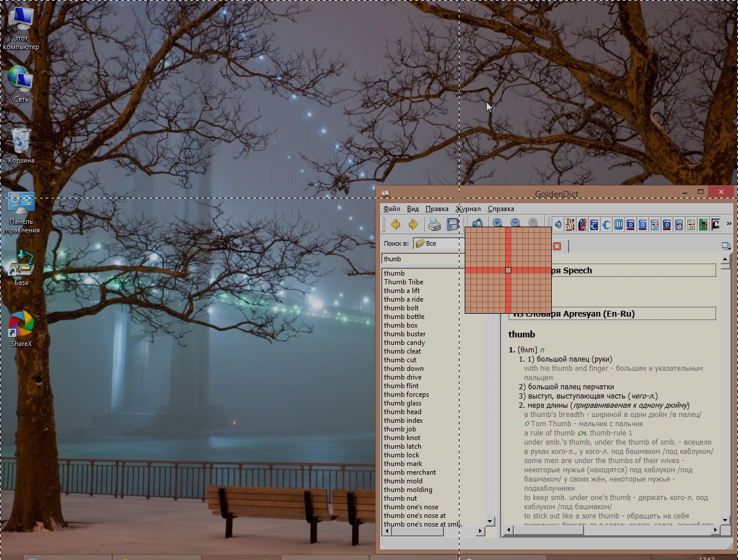Viewport: 738px width, 560px height.
Task: Select 'thumb head' in word list
Action: pos(402,412)
